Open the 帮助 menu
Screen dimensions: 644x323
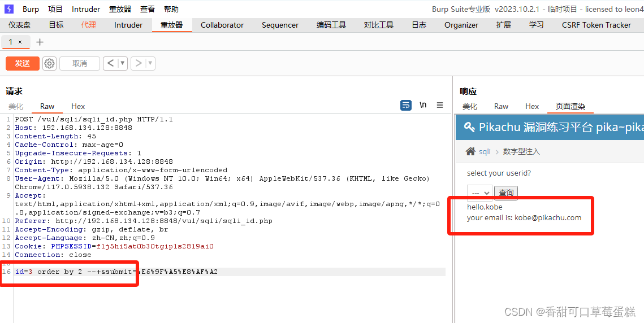tap(171, 9)
